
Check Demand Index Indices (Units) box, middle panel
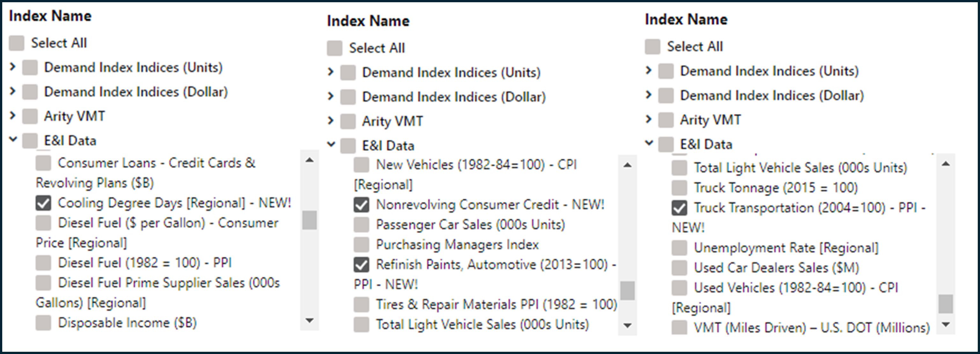pyautogui.click(x=348, y=72)
